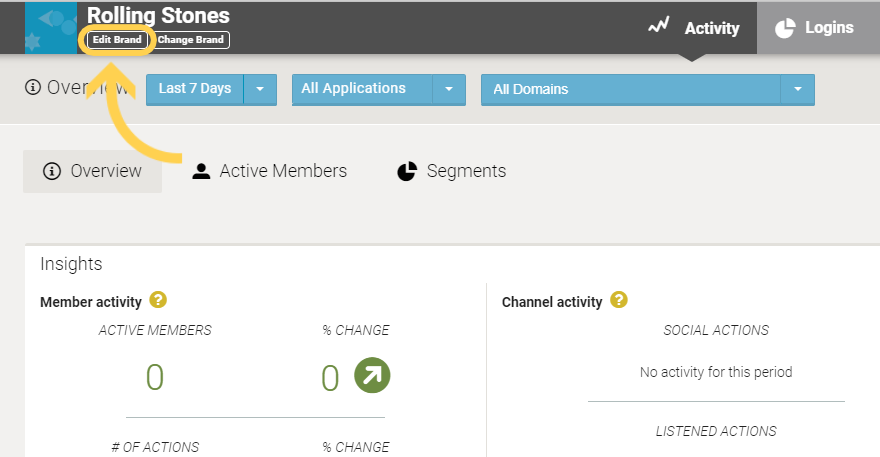Click the LISTENED ACTIONS label
Screen dimensions: 880x457
click(716, 431)
